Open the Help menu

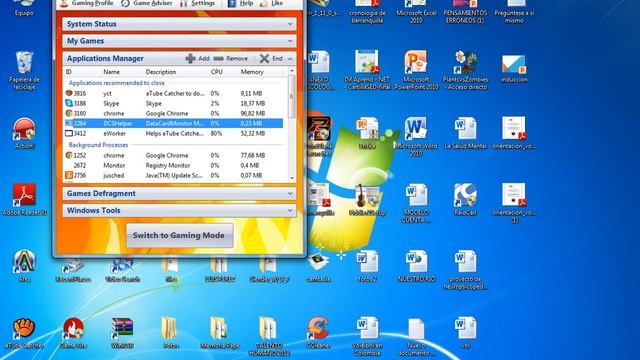[x=240, y=3]
